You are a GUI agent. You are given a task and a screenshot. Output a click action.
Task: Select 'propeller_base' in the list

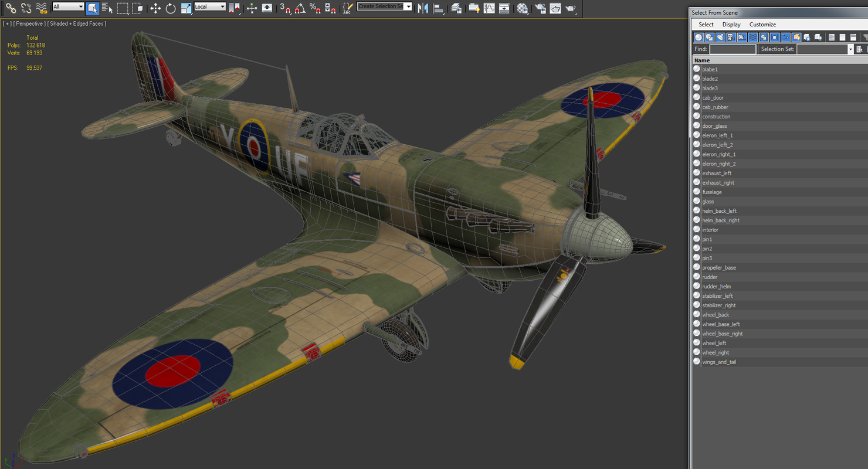(x=780, y=267)
